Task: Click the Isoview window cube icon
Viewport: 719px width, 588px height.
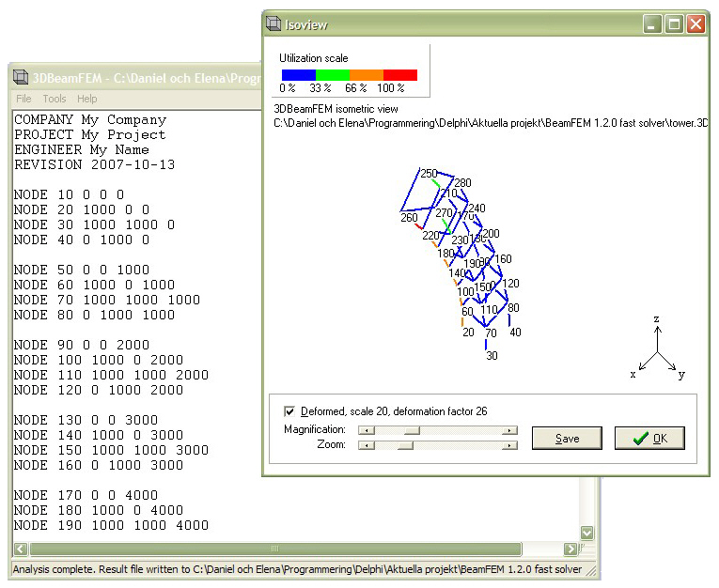Action: pos(274,23)
